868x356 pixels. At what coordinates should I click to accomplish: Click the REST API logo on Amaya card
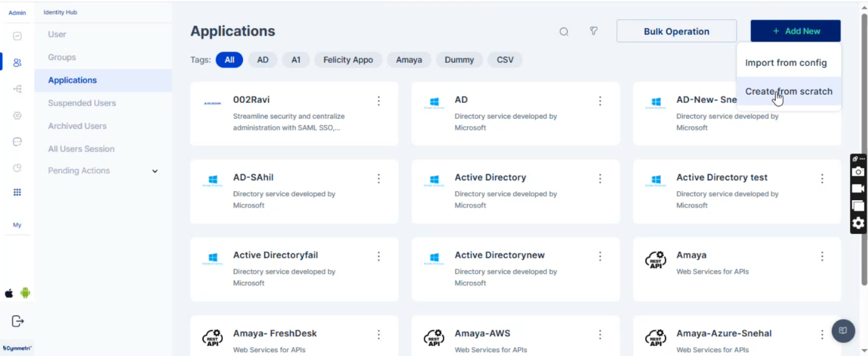tap(656, 260)
